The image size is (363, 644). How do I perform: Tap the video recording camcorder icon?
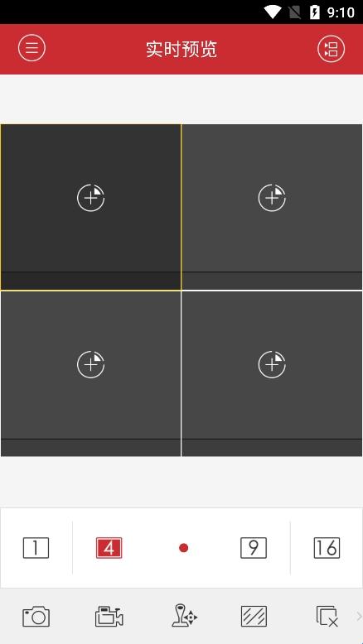click(x=109, y=616)
